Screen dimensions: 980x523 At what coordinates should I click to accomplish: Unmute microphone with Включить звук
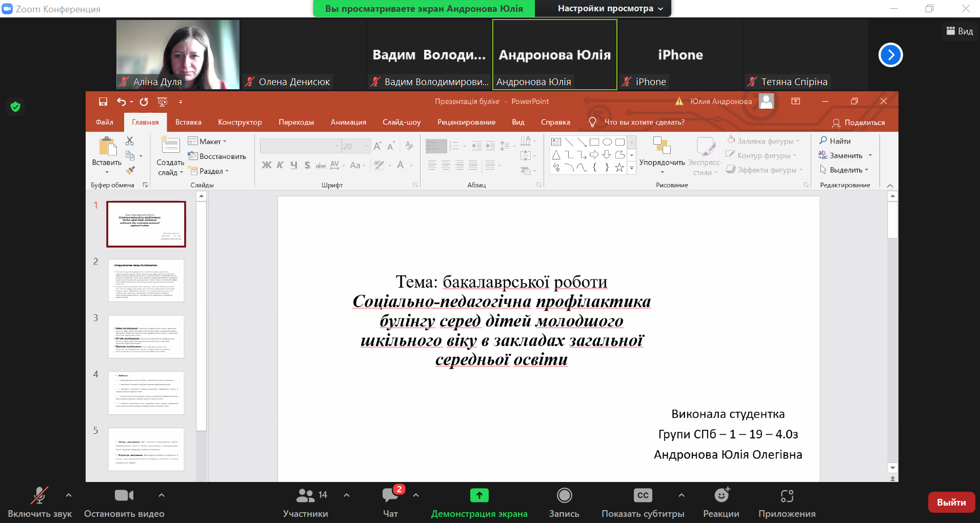[39, 496]
